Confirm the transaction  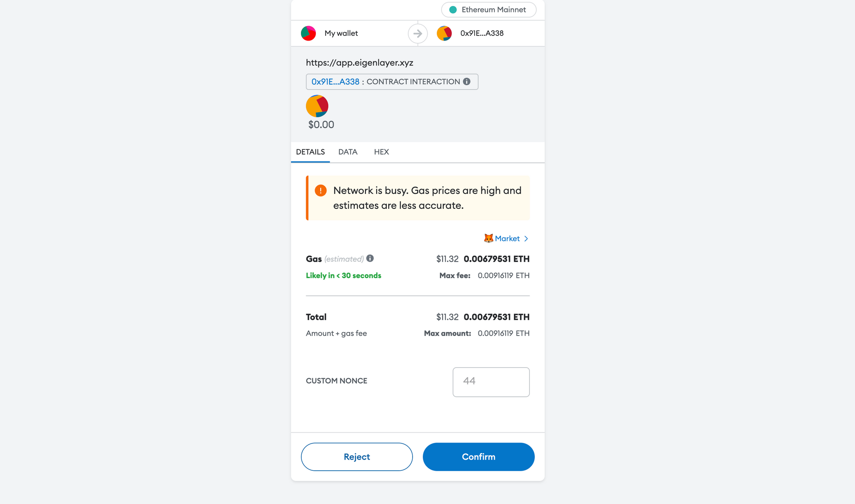[x=479, y=457]
